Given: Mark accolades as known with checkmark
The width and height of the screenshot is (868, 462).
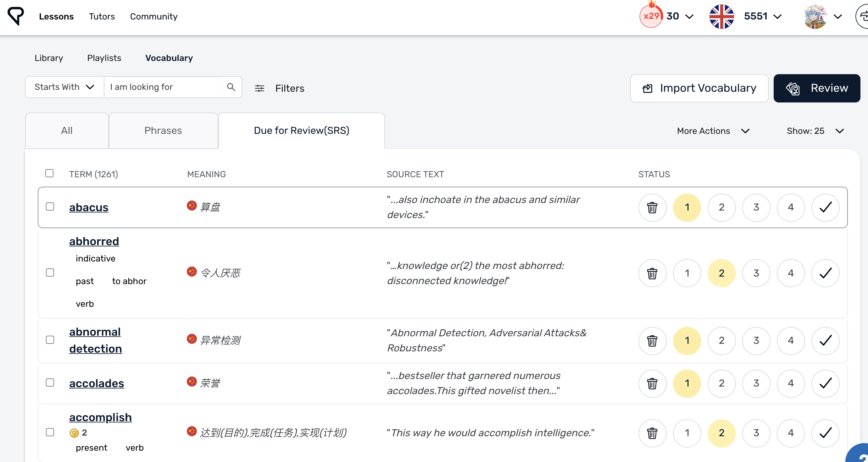Looking at the screenshot, I should tap(825, 383).
